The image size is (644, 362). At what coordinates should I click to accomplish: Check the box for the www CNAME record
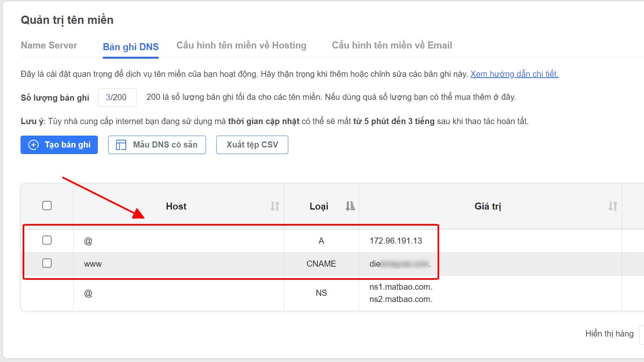tap(47, 263)
